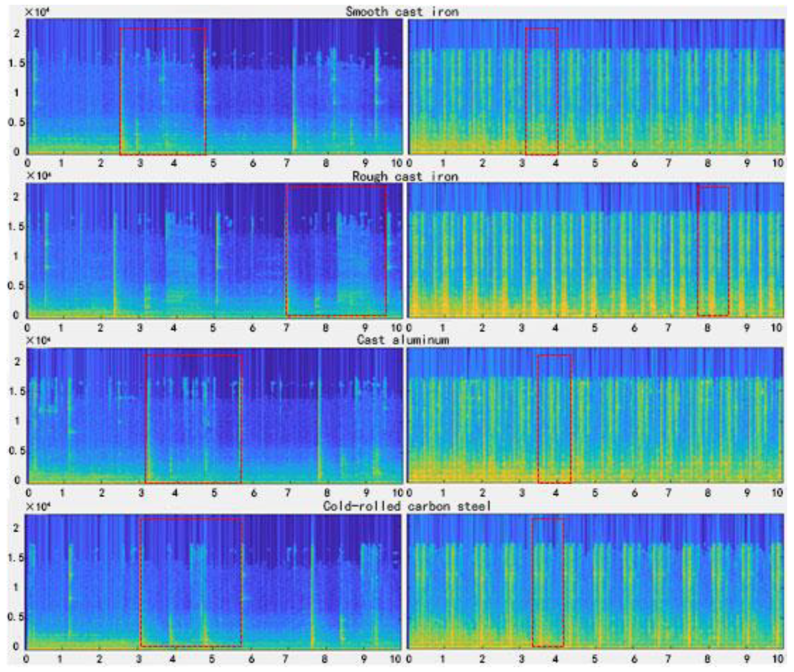Click inside red box of right carbon steel plot
Viewport: 794px width, 672px height.
[548, 583]
